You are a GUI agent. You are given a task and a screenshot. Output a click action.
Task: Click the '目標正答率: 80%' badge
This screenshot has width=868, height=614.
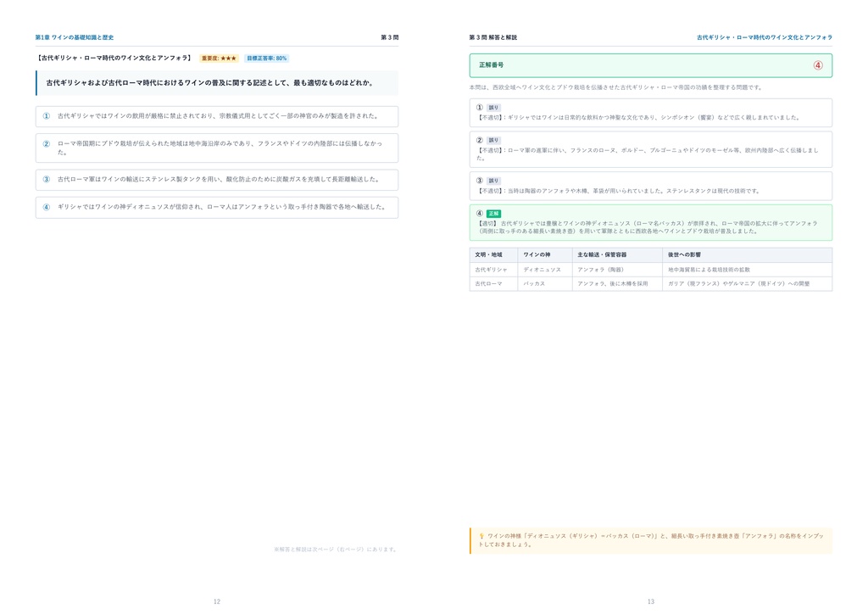coord(267,59)
